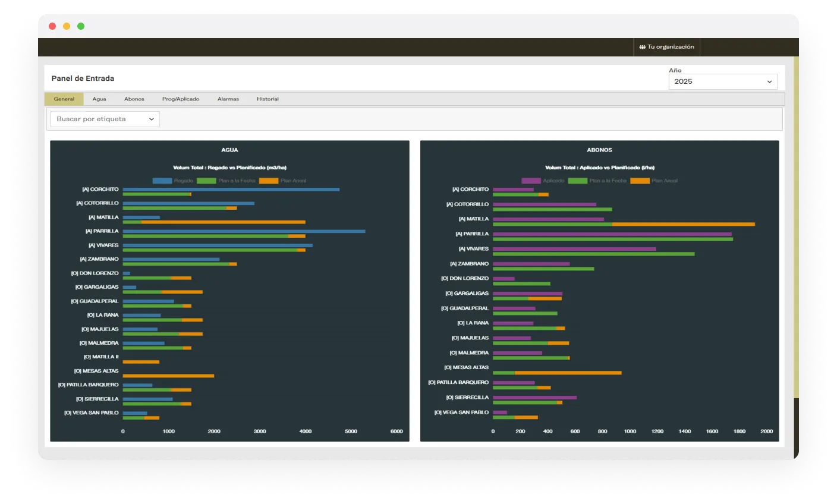Viewport: 837px width, 504px height.
Task: Open the Año 2025 dropdown
Action: [723, 81]
